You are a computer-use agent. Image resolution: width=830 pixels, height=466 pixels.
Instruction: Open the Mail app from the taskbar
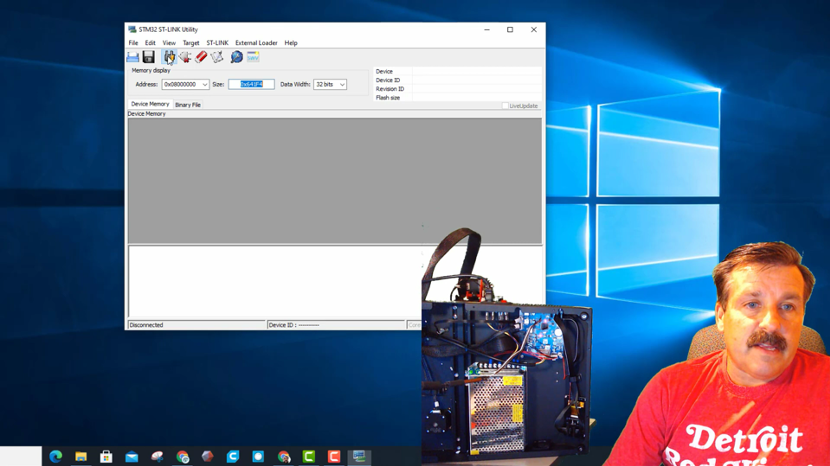[x=132, y=456]
